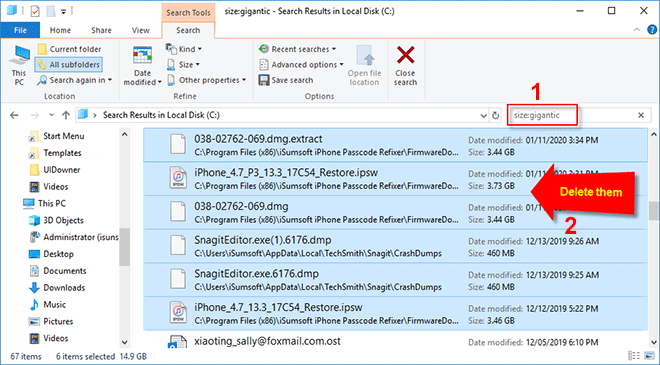Screen dimensions: 660x365
Task: Open Recent searches dropdown
Action: (298, 49)
